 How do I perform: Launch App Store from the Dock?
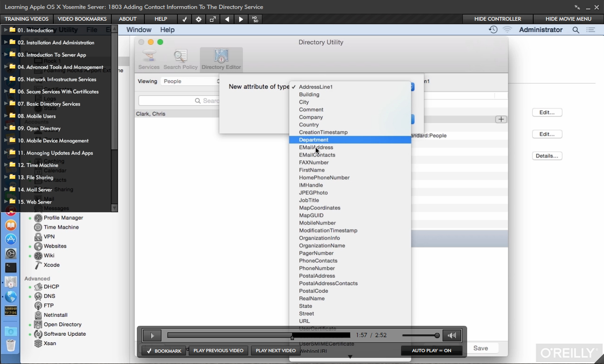11,240
